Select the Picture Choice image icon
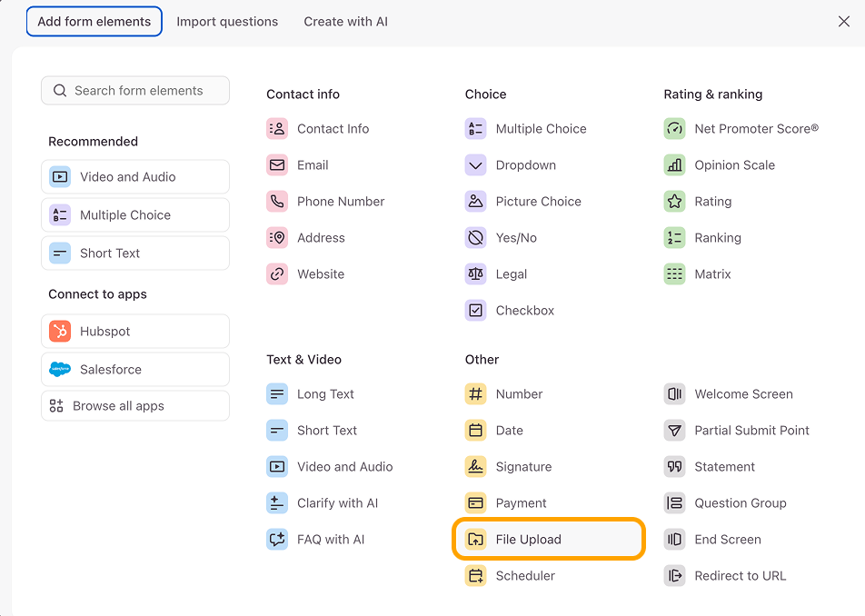865x616 pixels. click(475, 202)
